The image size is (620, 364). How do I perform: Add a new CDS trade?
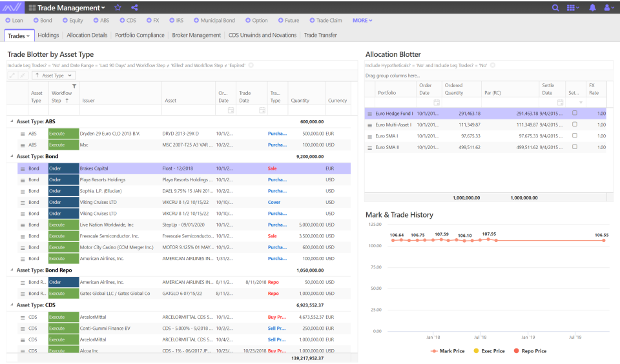point(128,20)
